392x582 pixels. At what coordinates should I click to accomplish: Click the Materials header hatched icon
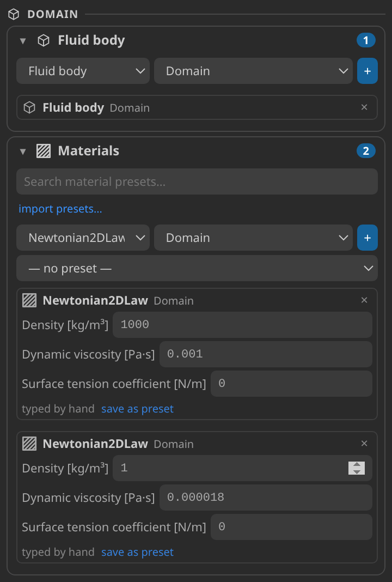coord(44,151)
